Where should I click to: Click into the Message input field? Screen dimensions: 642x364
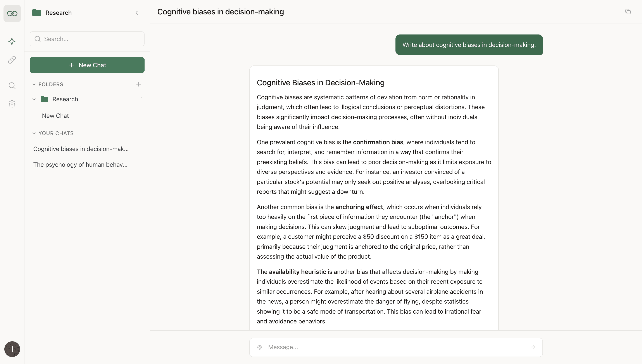(x=395, y=347)
